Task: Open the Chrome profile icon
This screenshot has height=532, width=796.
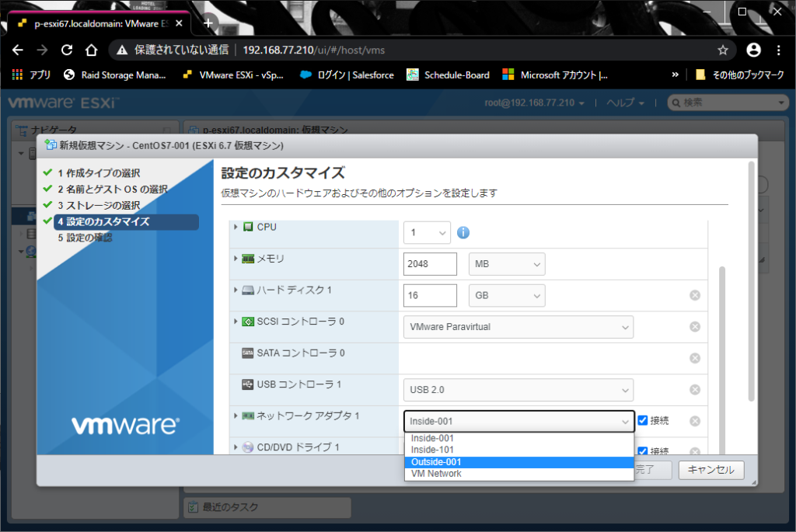Action: pos(753,50)
